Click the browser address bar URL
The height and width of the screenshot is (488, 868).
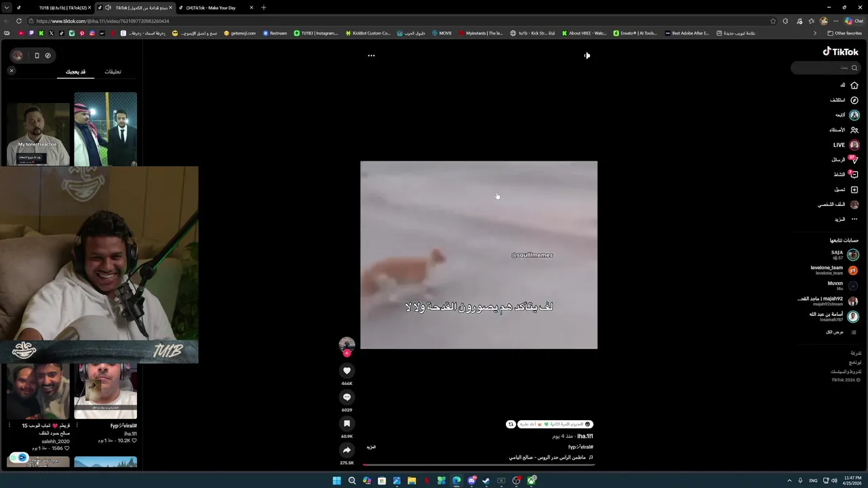coord(103,21)
